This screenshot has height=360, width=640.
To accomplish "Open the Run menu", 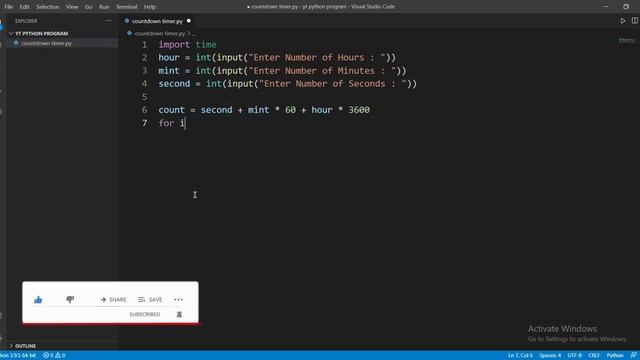I will tap(104, 7).
